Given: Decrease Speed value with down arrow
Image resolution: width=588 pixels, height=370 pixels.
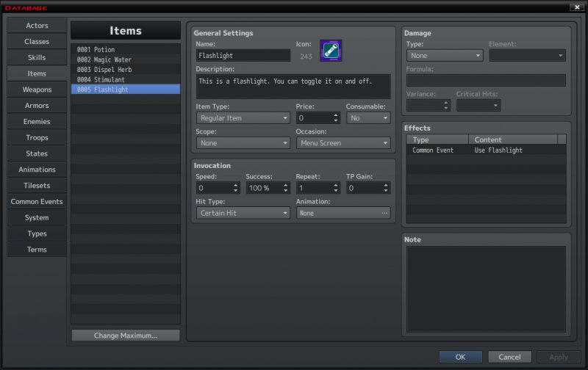Looking at the screenshot, I should pos(235,191).
